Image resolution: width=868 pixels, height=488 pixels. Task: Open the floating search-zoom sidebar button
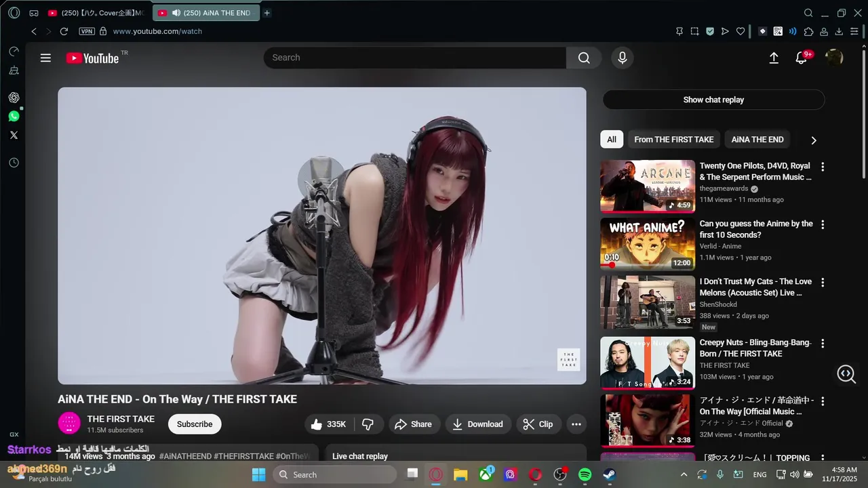846,373
